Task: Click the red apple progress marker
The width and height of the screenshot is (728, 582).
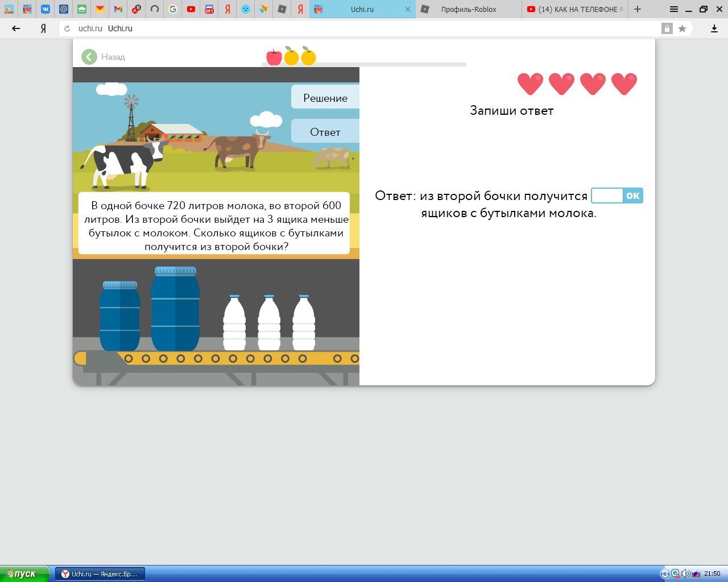Action: [x=274, y=57]
